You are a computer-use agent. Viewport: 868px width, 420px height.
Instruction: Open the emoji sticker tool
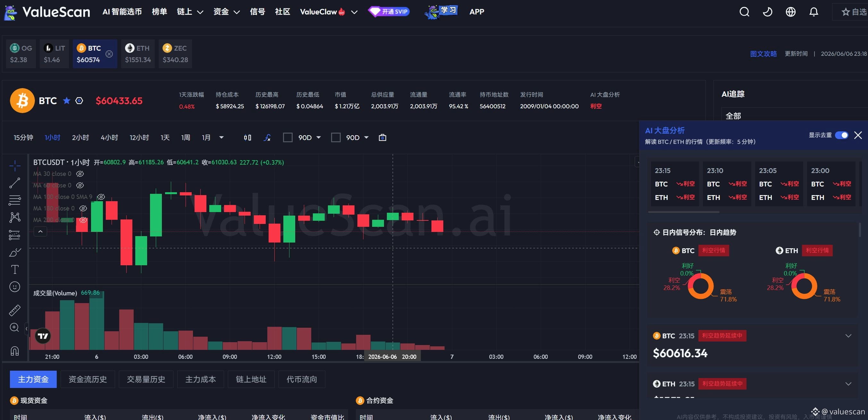coord(14,287)
